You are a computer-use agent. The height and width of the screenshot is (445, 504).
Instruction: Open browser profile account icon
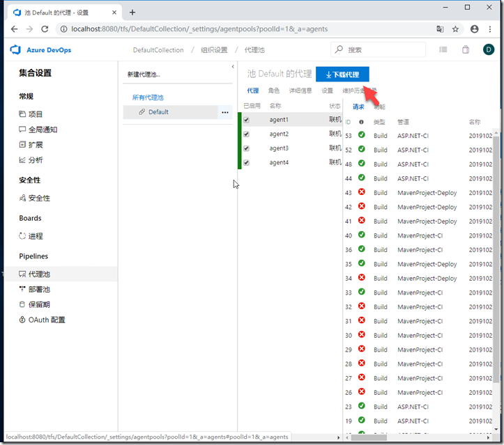click(x=475, y=29)
